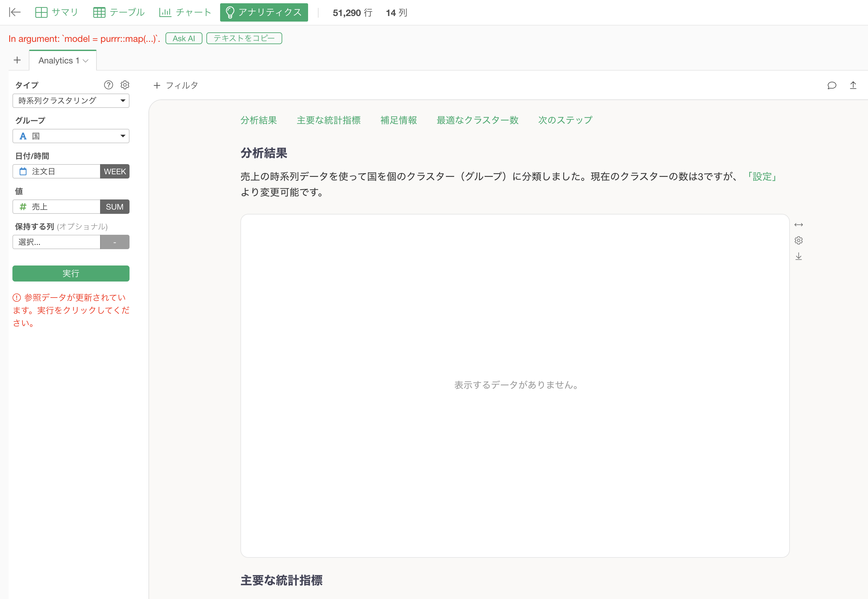
Task: Click the help icon next to タイプ
Action: coord(108,85)
